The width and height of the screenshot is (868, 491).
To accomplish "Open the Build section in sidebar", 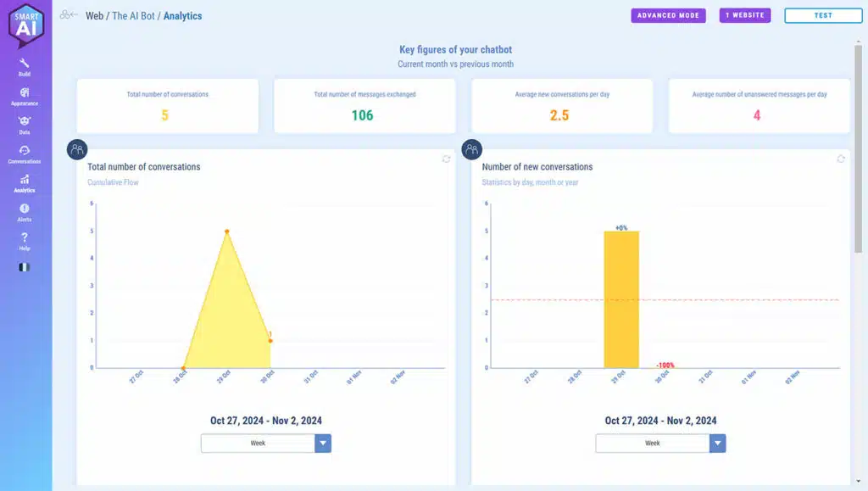I will [25, 67].
